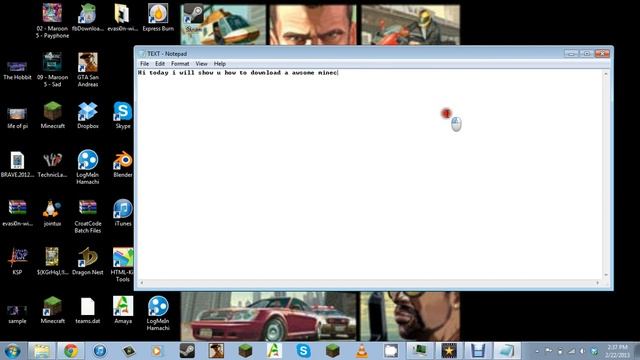Switch to the Notepad taskbar button
Screen dimensions: 640x360
coord(507,351)
